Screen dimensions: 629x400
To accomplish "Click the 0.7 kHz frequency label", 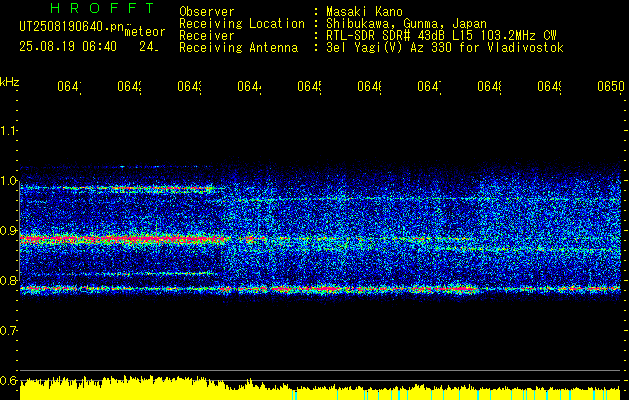I will [8, 330].
